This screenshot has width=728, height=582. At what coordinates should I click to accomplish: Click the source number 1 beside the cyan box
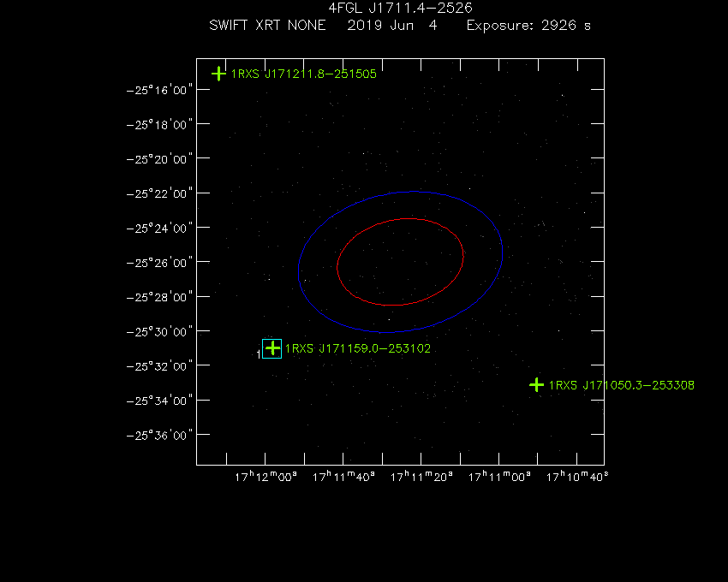pos(259,354)
